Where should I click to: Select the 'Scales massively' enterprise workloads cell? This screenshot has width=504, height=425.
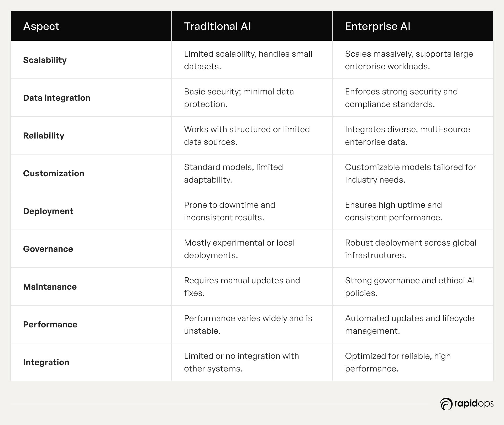coord(413,60)
